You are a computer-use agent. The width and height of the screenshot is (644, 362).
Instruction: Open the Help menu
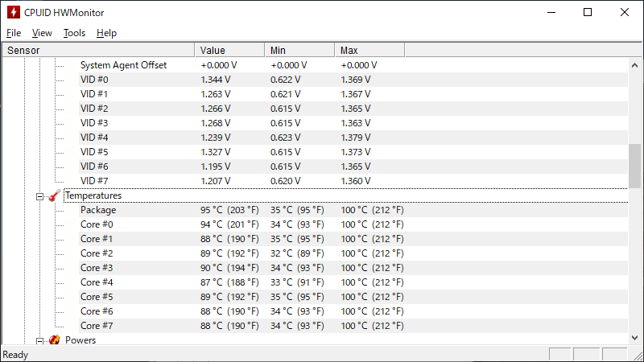pos(107,33)
